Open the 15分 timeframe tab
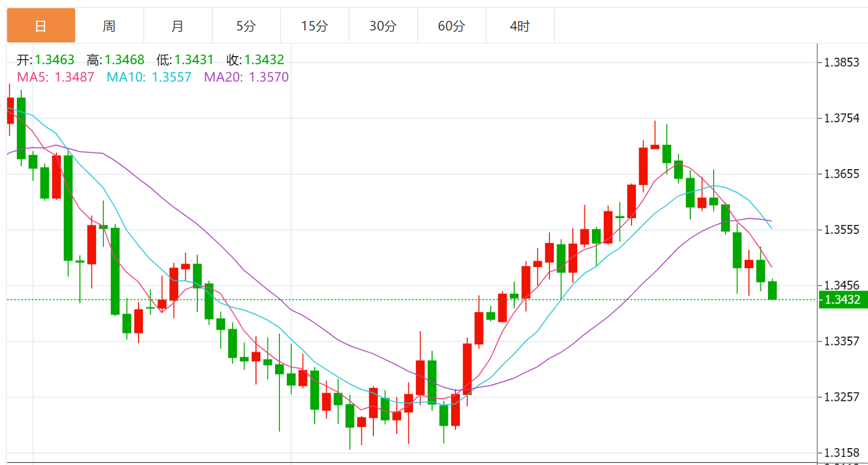This screenshot has height=465, width=868. [x=315, y=26]
